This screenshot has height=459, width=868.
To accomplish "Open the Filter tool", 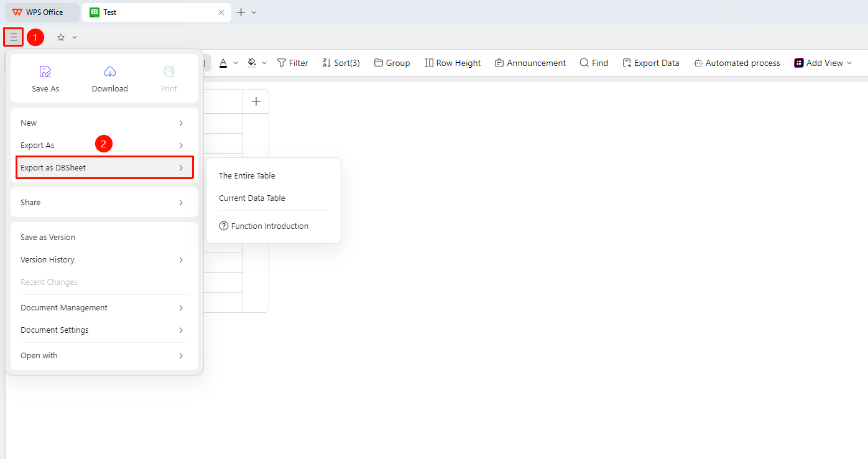I will (x=292, y=63).
